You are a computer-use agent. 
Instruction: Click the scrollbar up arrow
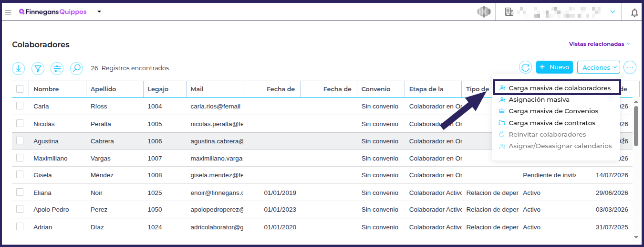coord(636,102)
